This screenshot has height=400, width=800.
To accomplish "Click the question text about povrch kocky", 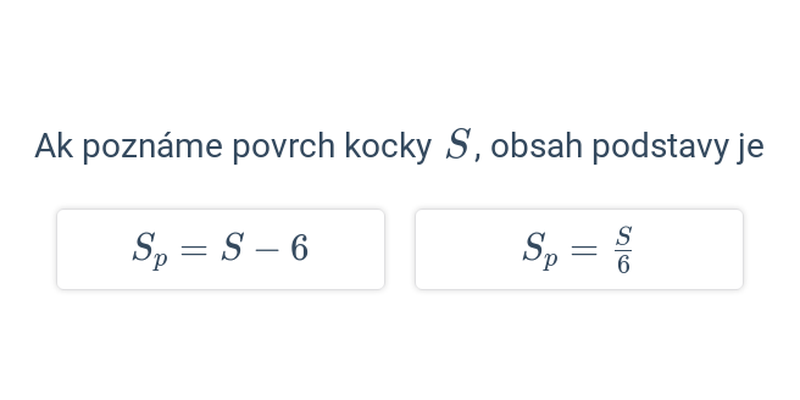I will pos(399,147).
